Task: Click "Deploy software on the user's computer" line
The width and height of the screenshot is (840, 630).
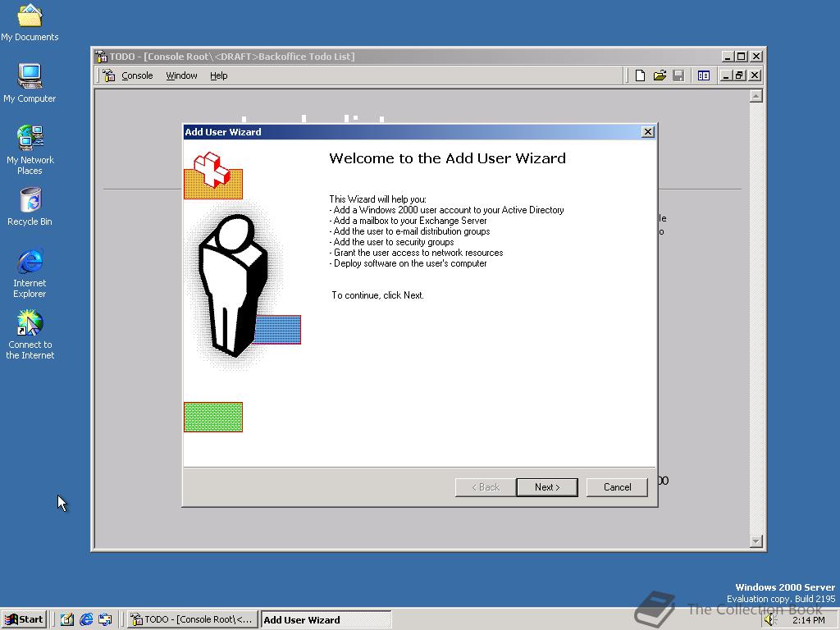Action: [x=409, y=263]
